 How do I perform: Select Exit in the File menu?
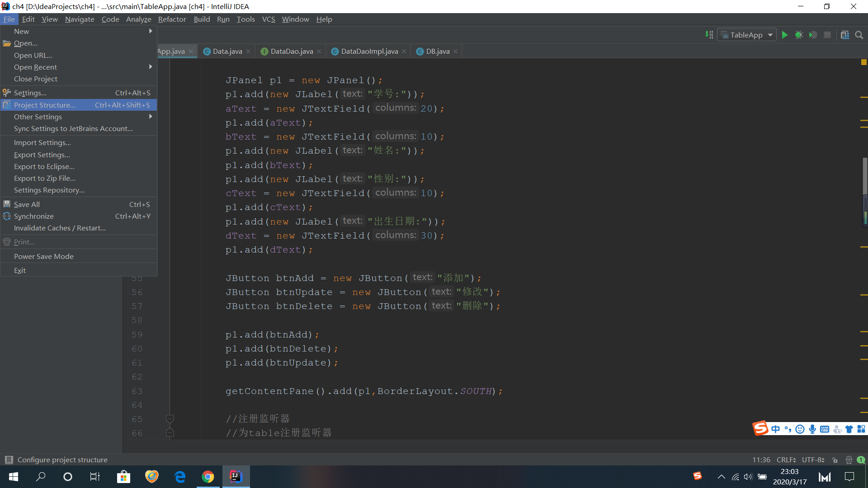click(x=20, y=270)
